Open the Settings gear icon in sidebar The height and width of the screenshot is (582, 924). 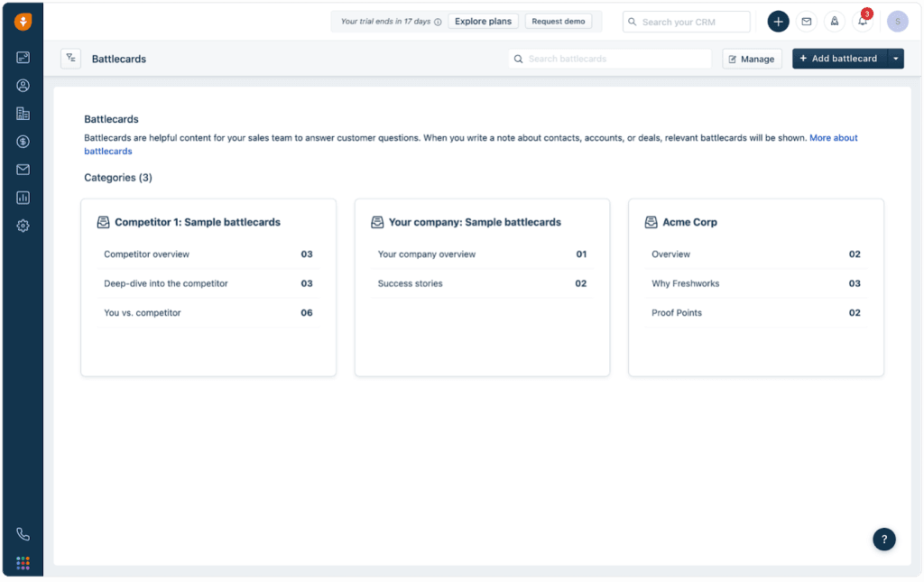(x=23, y=226)
